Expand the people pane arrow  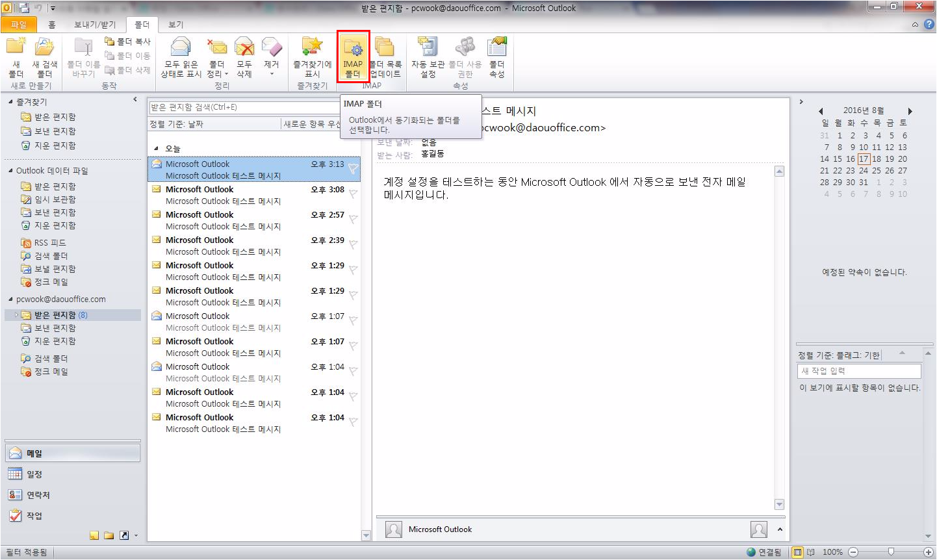(780, 529)
